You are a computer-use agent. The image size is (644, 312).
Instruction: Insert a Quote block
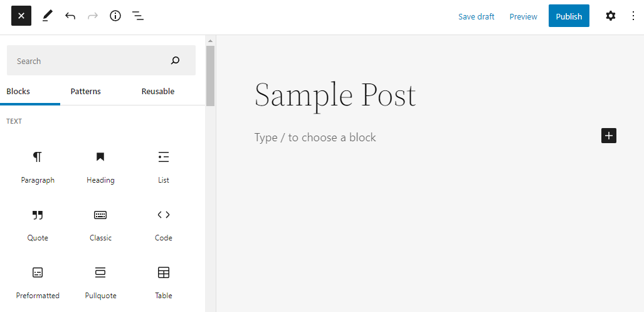38,224
